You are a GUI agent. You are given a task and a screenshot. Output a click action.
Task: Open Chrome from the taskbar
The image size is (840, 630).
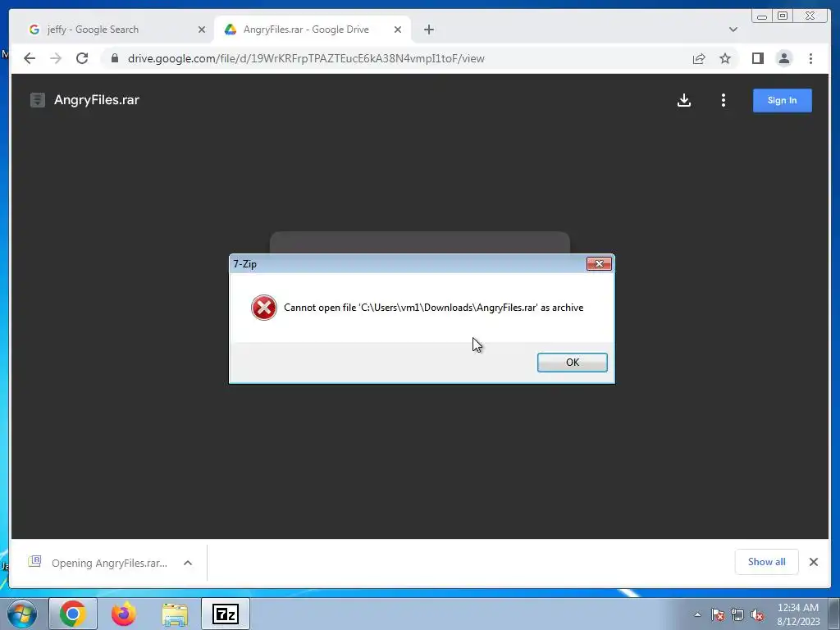coord(73,614)
